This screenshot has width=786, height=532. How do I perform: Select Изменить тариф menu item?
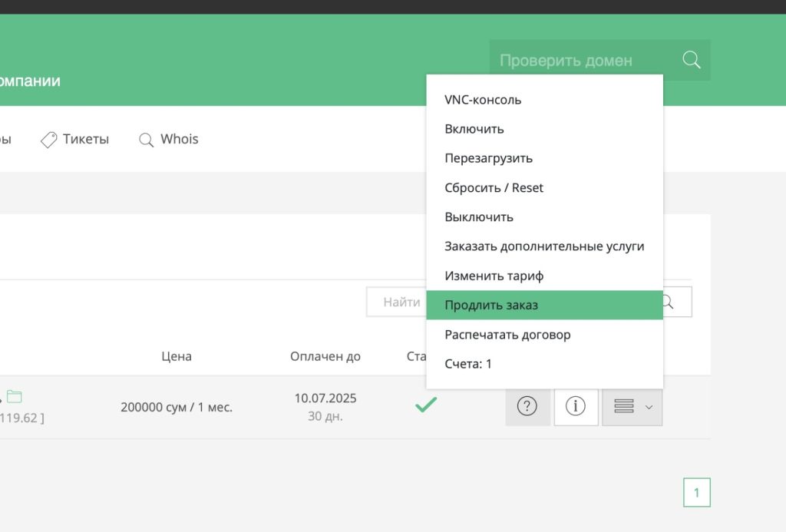click(x=544, y=276)
